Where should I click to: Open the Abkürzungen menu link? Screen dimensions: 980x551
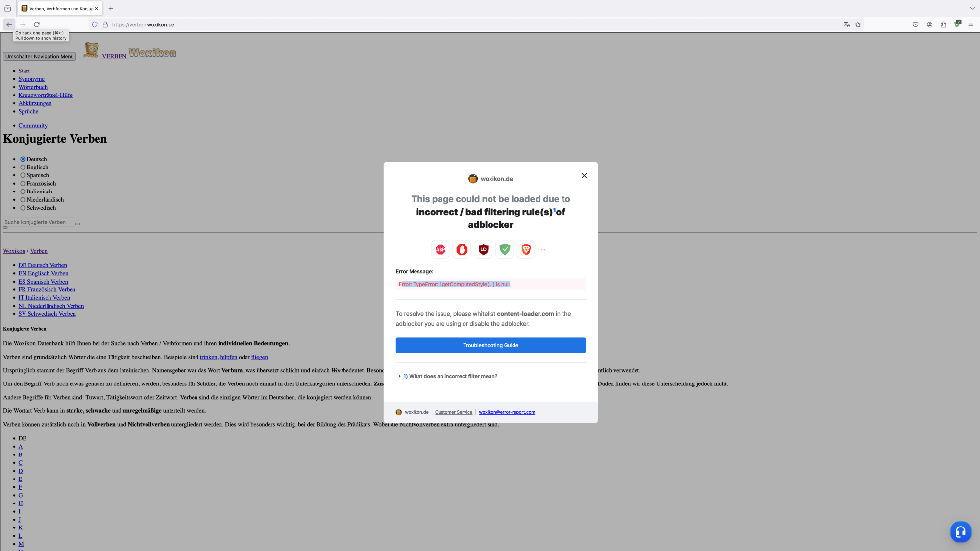pyautogui.click(x=35, y=103)
